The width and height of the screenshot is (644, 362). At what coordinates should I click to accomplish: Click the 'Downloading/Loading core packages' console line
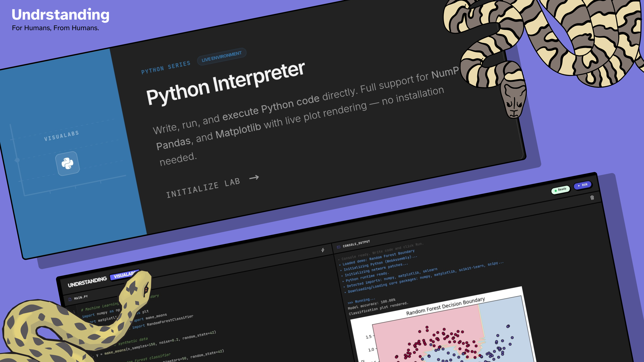[x=424, y=278]
